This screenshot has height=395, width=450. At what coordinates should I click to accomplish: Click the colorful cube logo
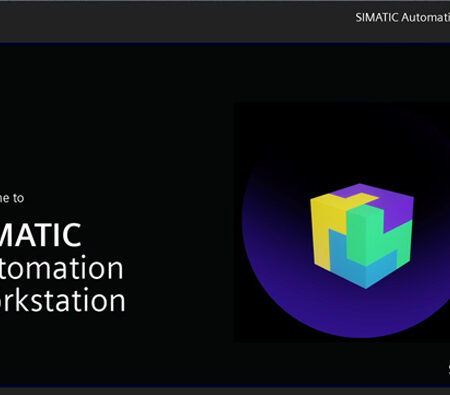pyautogui.click(x=362, y=236)
